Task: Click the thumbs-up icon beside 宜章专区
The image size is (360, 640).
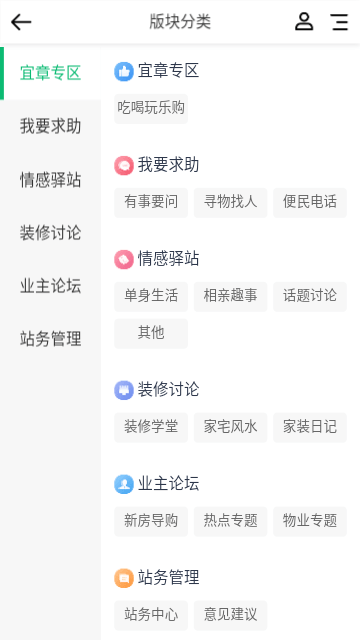Action: [x=124, y=71]
